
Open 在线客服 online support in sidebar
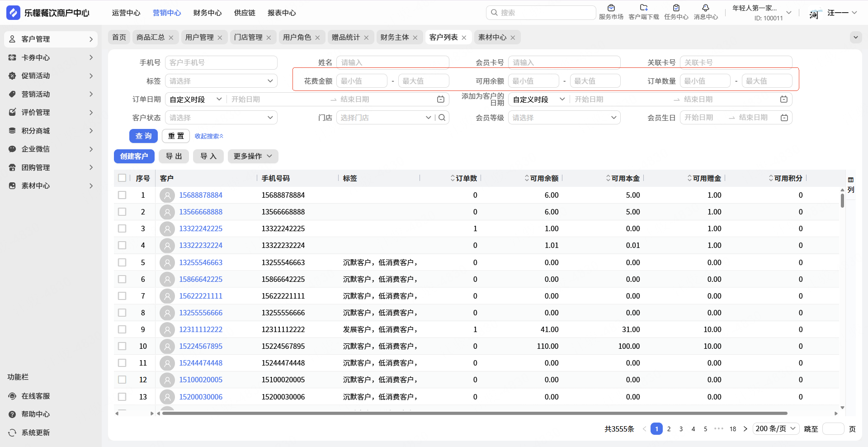(35, 396)
